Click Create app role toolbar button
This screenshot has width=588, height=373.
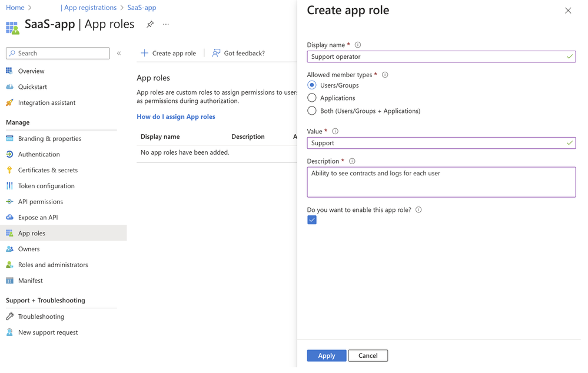pos(168,53)
